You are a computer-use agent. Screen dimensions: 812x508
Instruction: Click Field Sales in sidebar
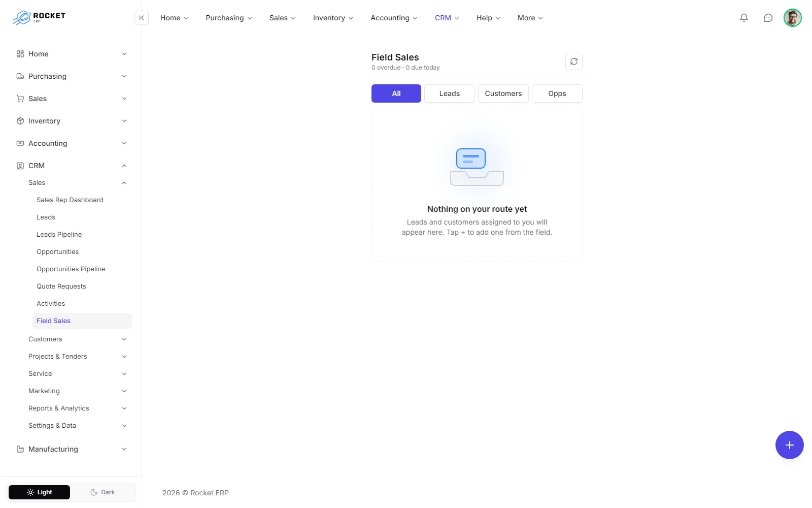82,321
